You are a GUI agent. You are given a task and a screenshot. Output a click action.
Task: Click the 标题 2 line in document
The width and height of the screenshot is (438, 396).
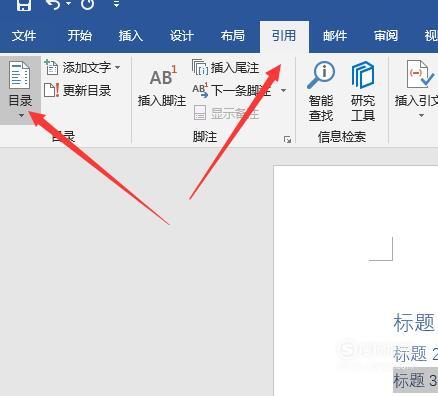[x=415, y=354]
